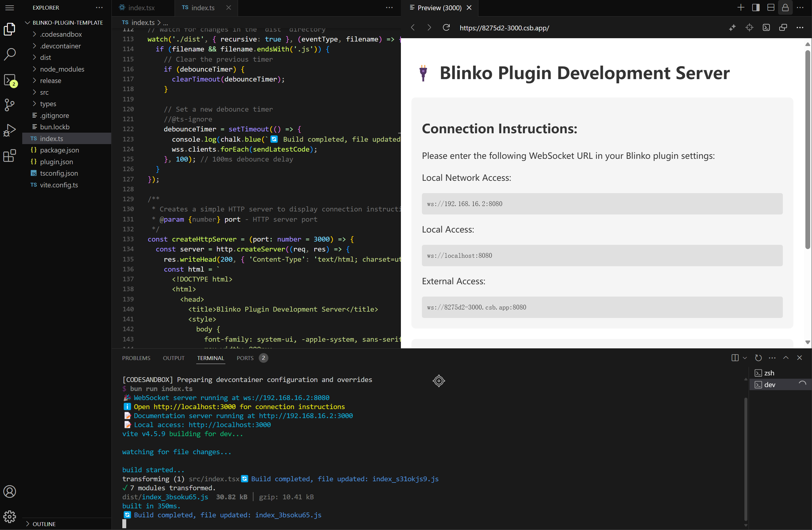The height and width of the screenshot is (530, 812).
Task: Expand the OUTLINE section
Action: click(66, 524)
